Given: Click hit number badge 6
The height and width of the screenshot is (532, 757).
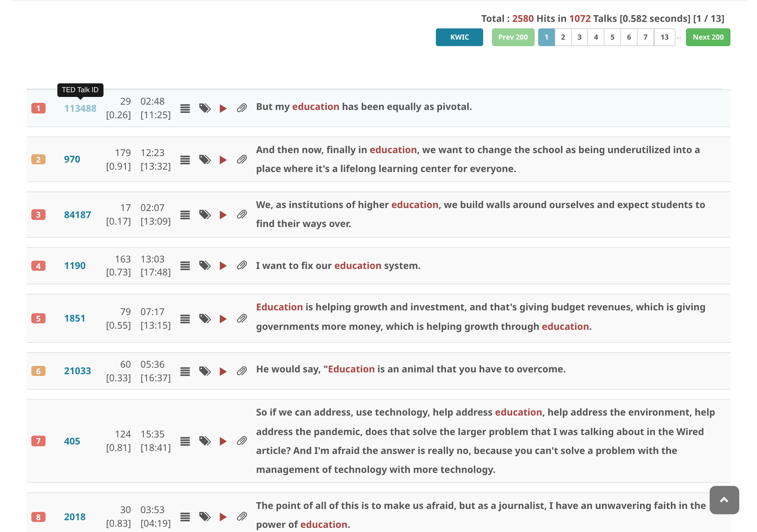Looking at the screenshot, I should coord(38,371).
